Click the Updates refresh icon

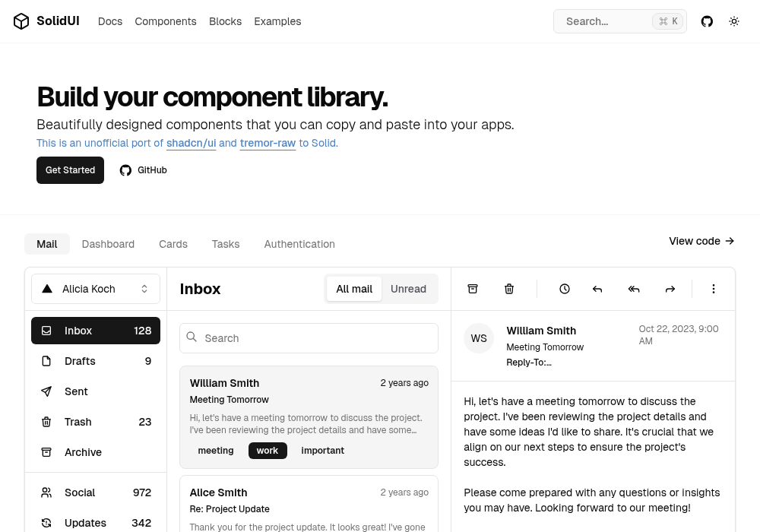46,523
